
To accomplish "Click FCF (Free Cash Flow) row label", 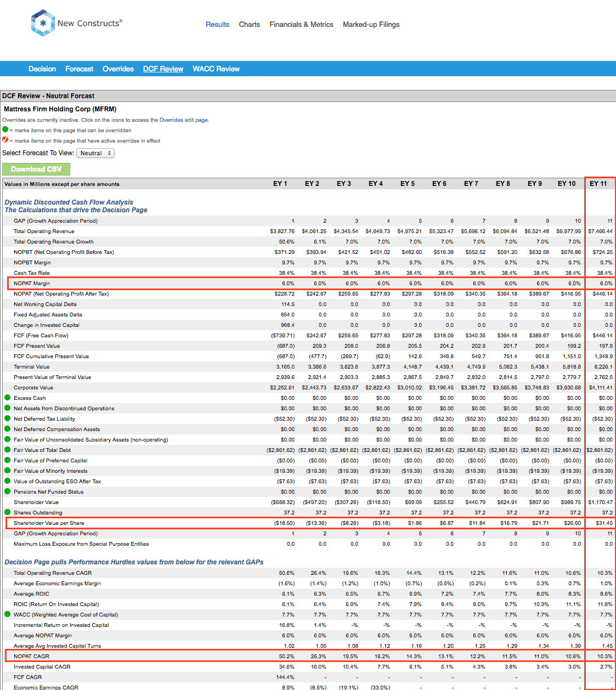I will 41,336.
